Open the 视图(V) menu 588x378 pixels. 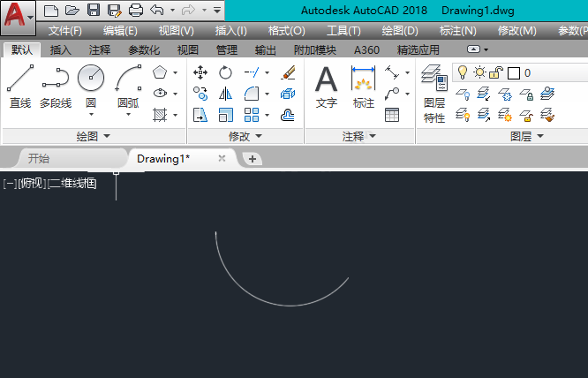pos(176,31)
